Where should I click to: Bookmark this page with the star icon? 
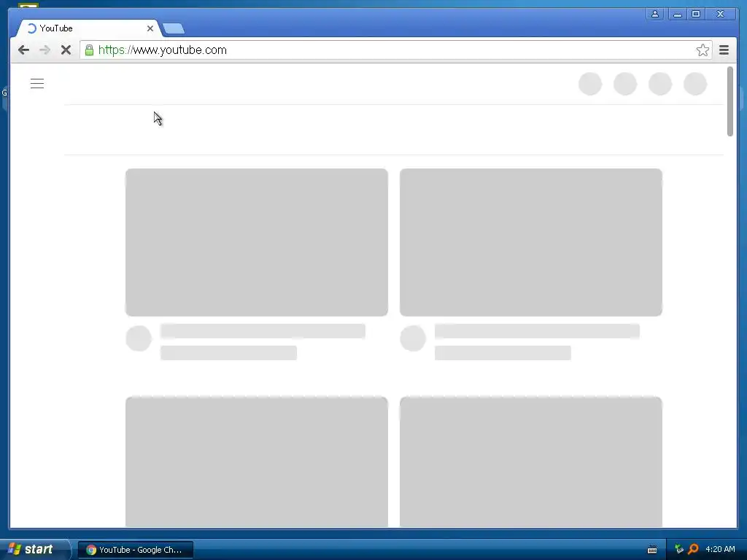[703, 50]
